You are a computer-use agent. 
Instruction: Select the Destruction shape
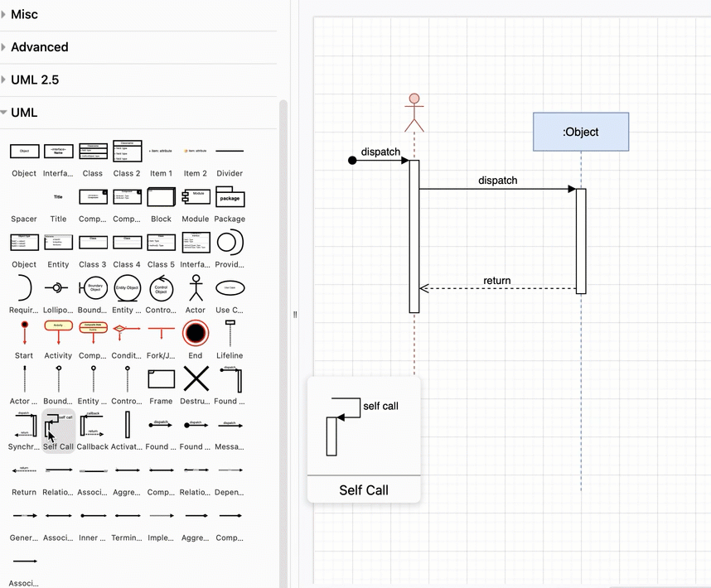pyautogui.click(x=195, y=379)
